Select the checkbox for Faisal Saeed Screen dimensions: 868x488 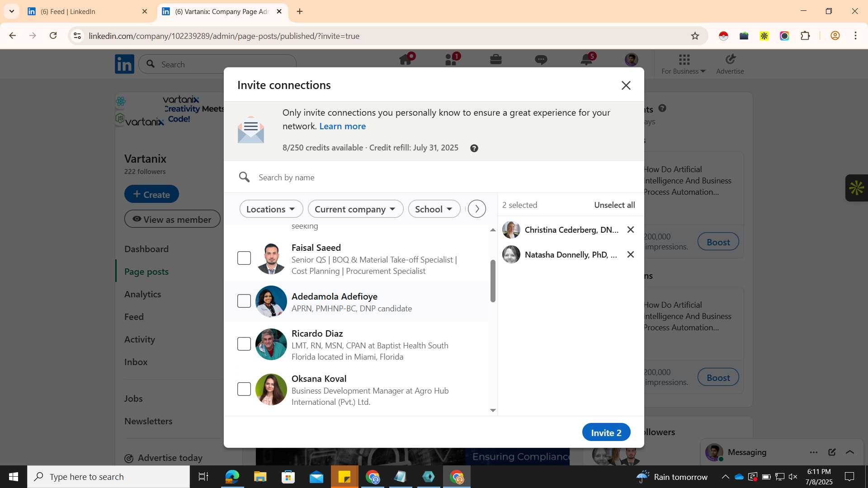[x=244, y=258]
